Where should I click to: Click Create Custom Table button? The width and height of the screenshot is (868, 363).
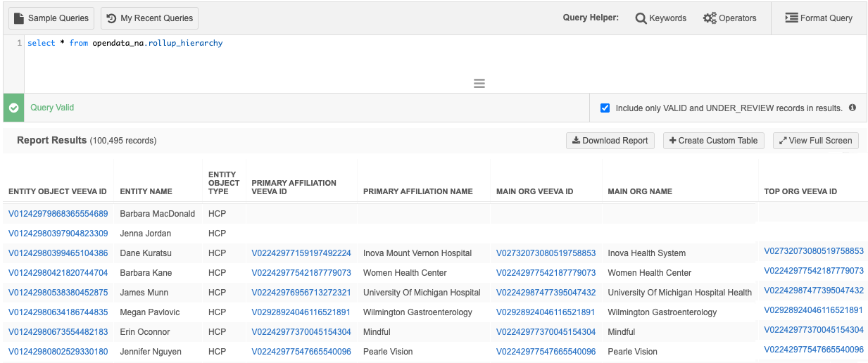pos(713,141)
